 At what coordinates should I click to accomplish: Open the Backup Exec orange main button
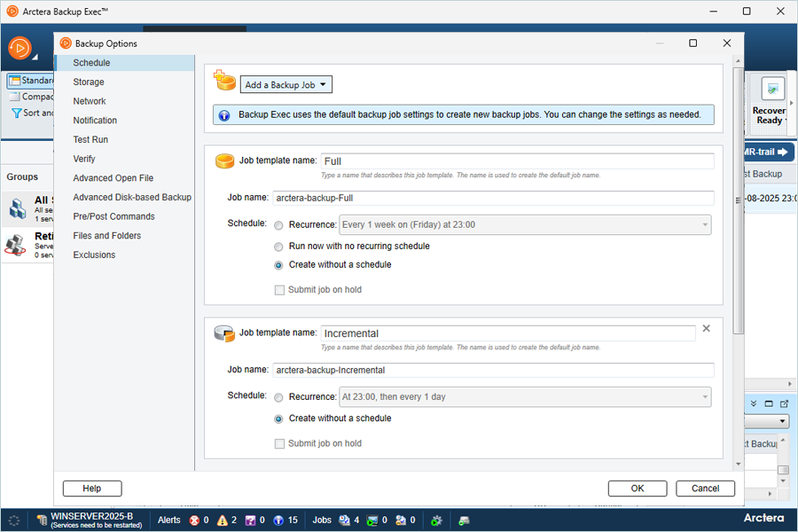pos(20,49)
